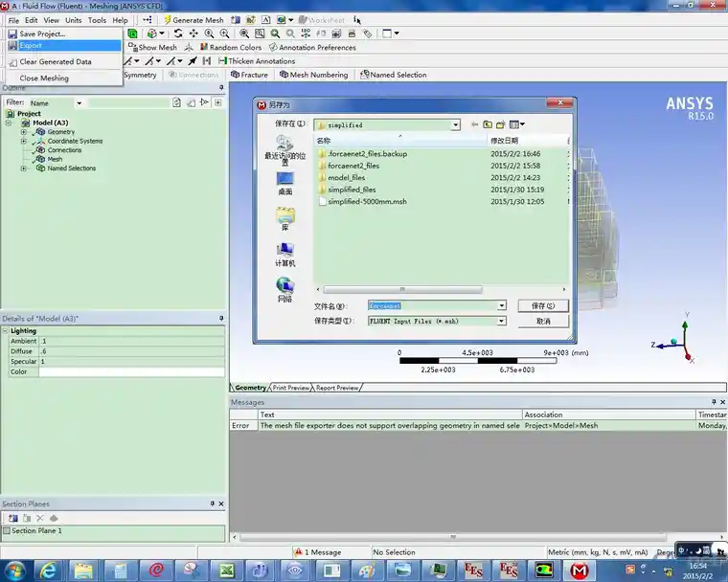Click the wireframe axes icon beside Show Mesh
Viewport: 728px width, 582px height.
coord(188,47)
